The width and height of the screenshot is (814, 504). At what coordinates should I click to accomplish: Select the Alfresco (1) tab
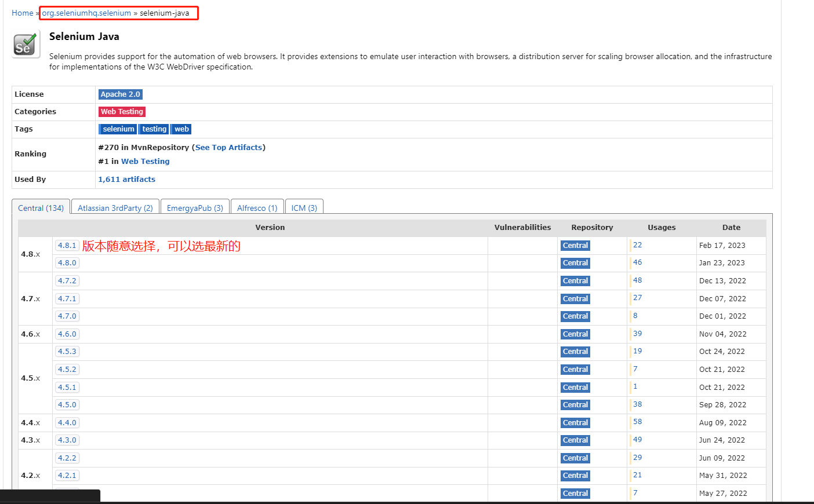click(257, 206)
